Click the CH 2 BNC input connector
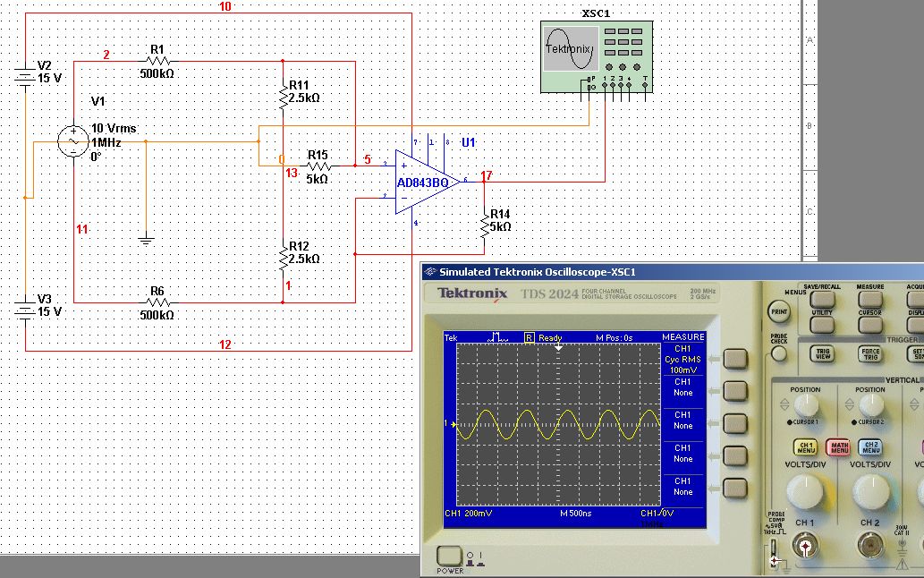The height and width of the screenshot is (578, 924). pos(869,546)
